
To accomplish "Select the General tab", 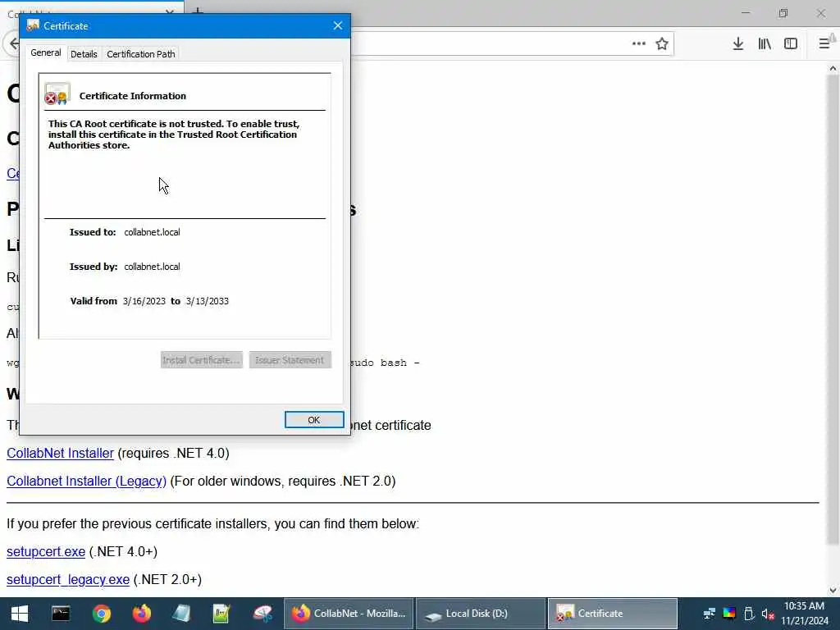I will [46, 53].
